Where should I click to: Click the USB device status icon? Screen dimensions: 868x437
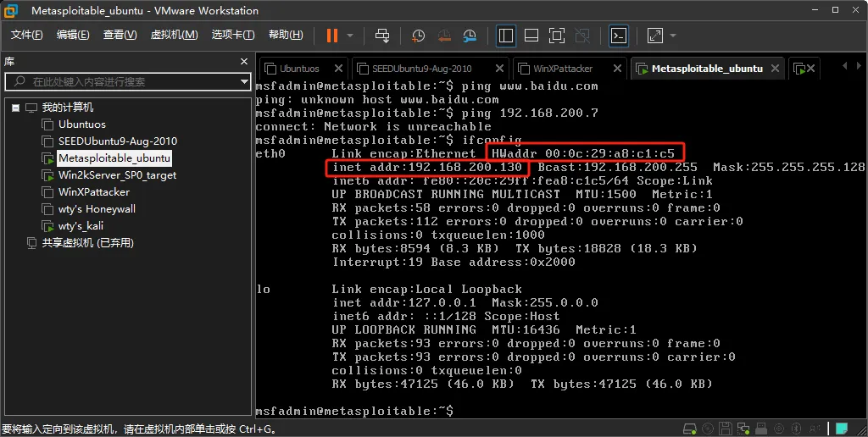[x=761, y=429]
